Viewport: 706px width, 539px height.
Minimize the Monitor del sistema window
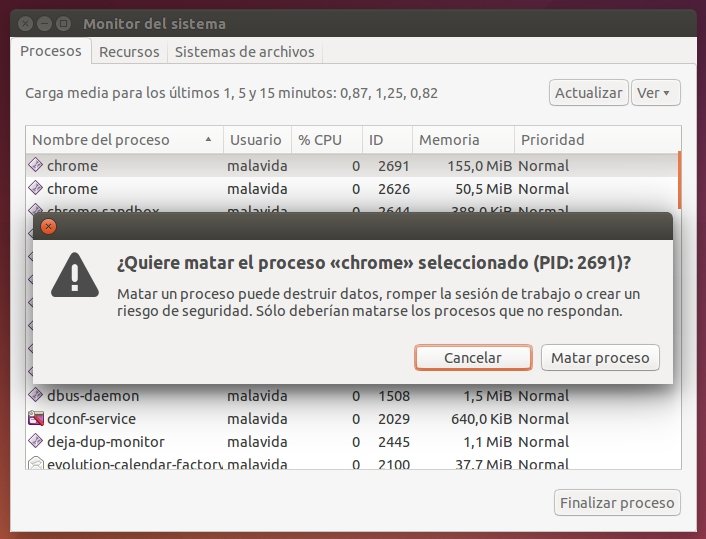coord(45,23)
